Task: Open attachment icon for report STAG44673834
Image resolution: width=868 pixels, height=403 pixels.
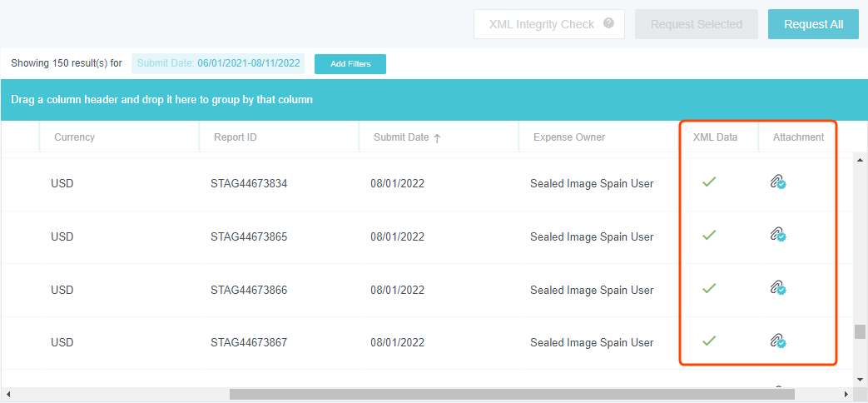Action: (777, 182)
